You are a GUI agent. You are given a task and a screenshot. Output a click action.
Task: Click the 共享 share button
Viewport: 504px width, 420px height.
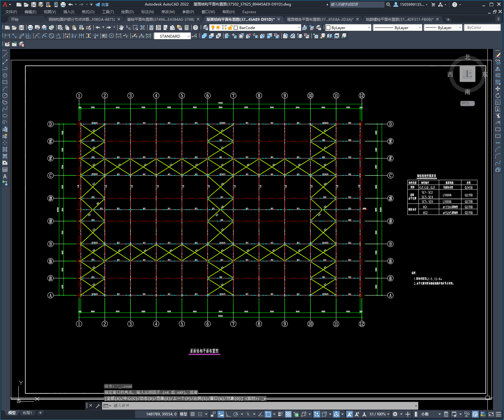pos(102,5)
